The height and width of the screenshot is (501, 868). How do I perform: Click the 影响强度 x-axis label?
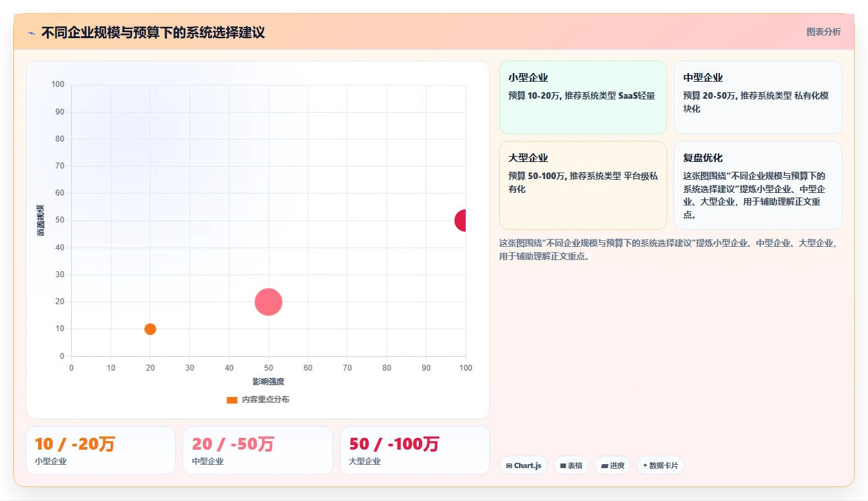click(x=268, y=382)
